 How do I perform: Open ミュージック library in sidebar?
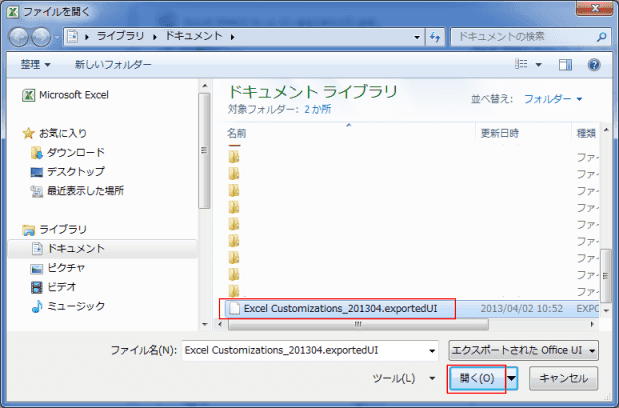tap(68, 306)
